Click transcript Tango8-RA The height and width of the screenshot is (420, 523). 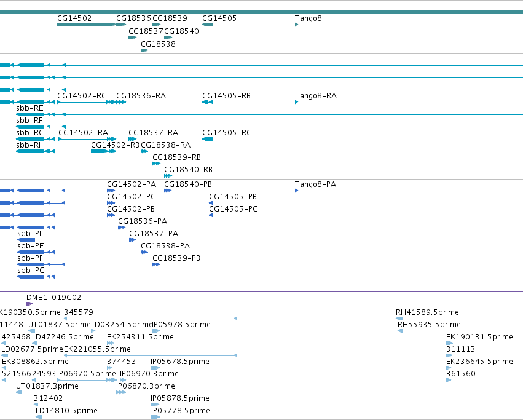[296, 102]
